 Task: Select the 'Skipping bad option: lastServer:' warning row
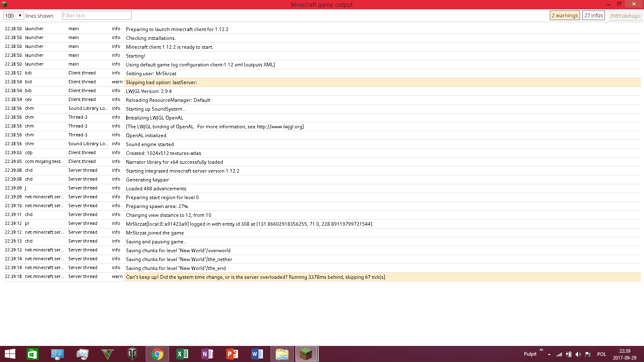pos(322,82)
